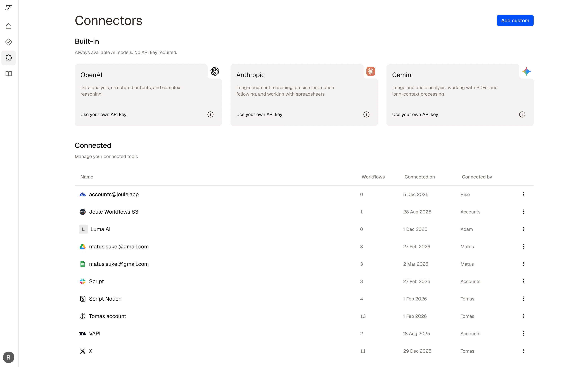Image resolution: width=588 pixels, height=367 pixels.
Task: Select the puzzle-piece Connectors sidebar icon
Action: pyautogui.click(x=8, y=58)
